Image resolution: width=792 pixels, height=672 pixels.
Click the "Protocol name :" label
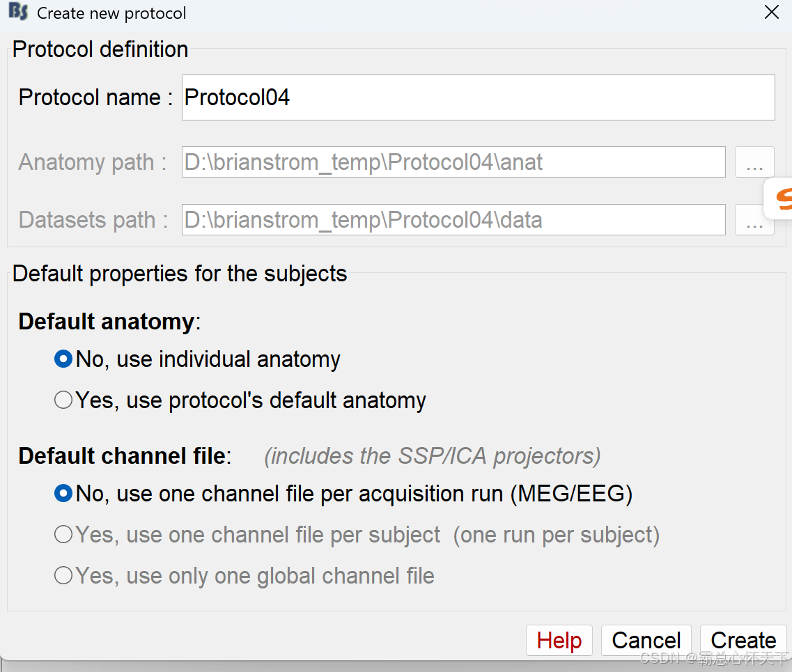pos(95,97)
